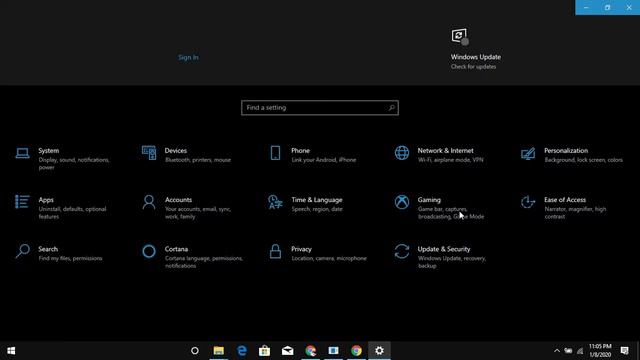Click the Privacy padlock icon
Screen dimensions: 640x360
coord(276,251)
